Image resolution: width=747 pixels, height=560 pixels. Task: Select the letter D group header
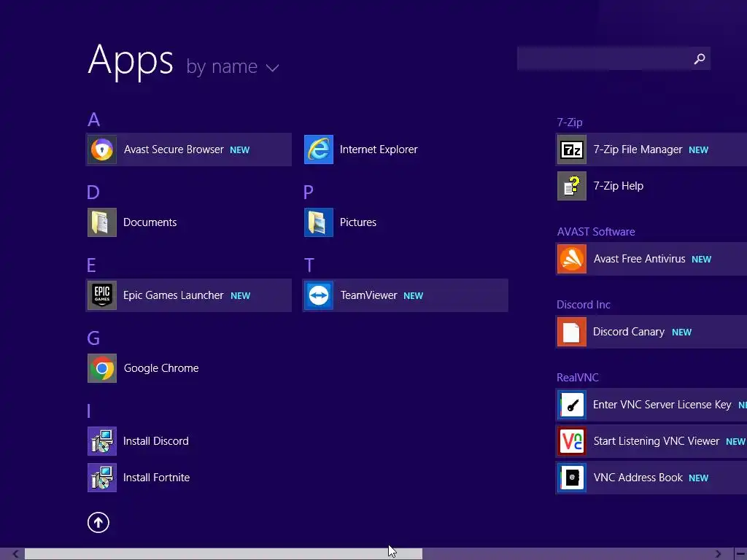93,192
